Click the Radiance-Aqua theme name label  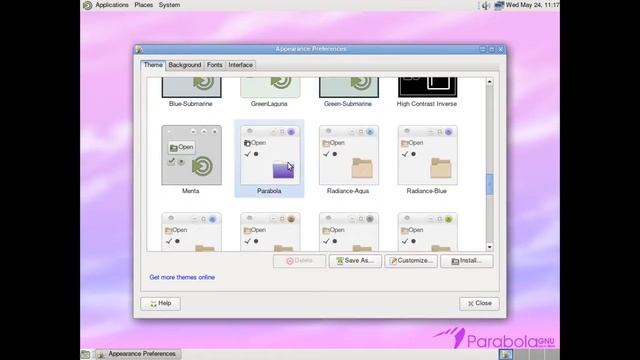[x=348, y=191]
